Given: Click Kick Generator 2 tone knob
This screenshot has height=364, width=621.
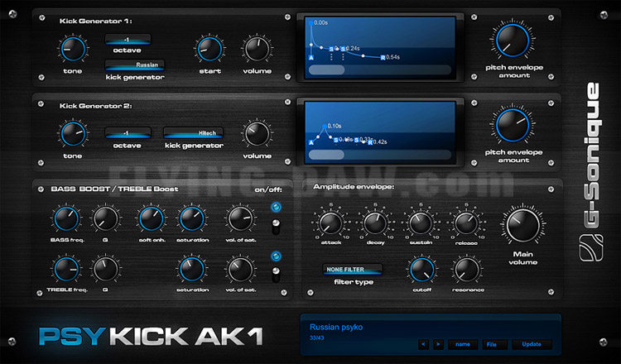Looking at the screenshot, I should (x=73, y=134).
